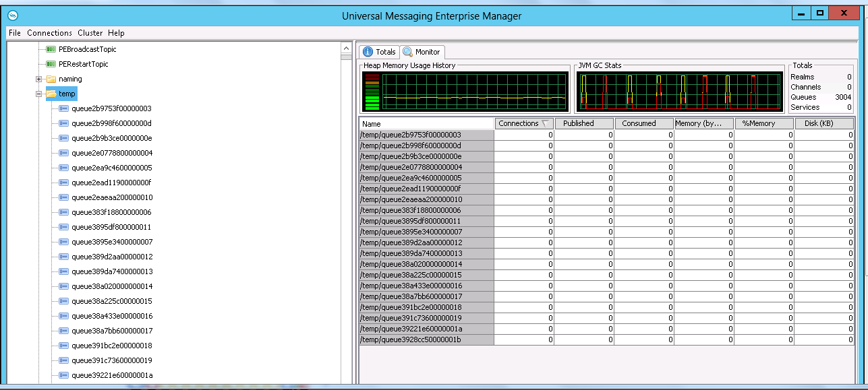Click queue icon beside queue38a020000000014
The image size is (868, 390).
click(64, 286)
